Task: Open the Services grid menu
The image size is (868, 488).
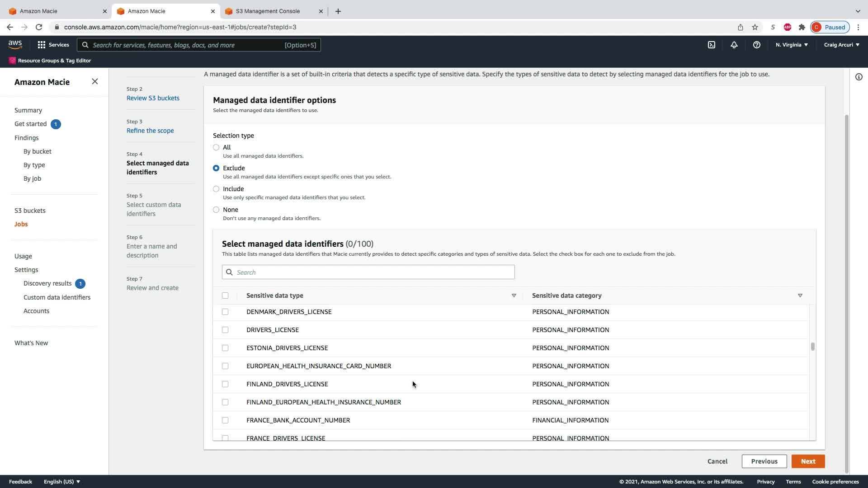Action: click(53, 45)
